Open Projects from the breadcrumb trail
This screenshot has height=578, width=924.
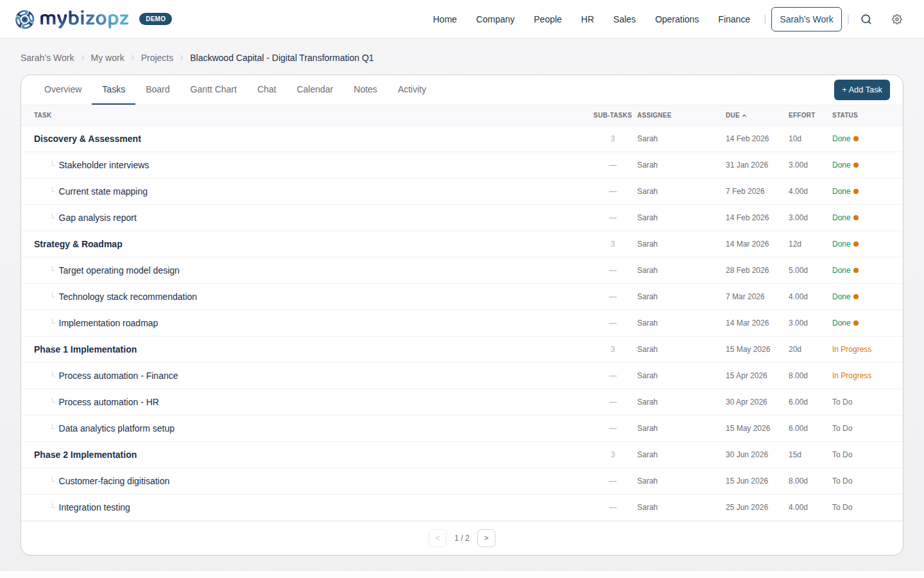coord(157,58)
